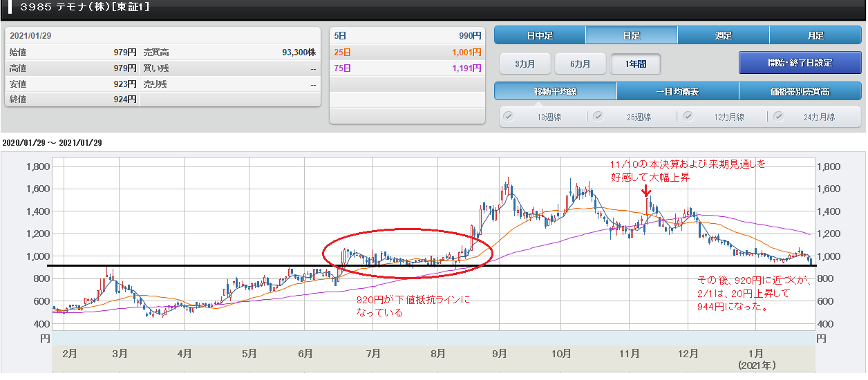Viewport: 868px width, 380px height.
Task: Click the 開始・終了日設定 button
Action: click(800, 63)
